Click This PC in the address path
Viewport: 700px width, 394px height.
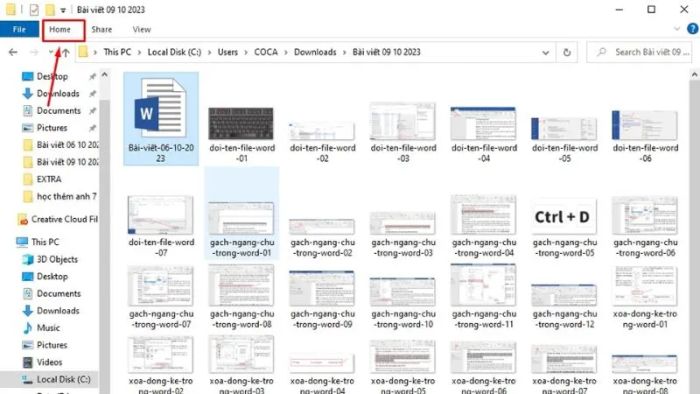[117, 52]
